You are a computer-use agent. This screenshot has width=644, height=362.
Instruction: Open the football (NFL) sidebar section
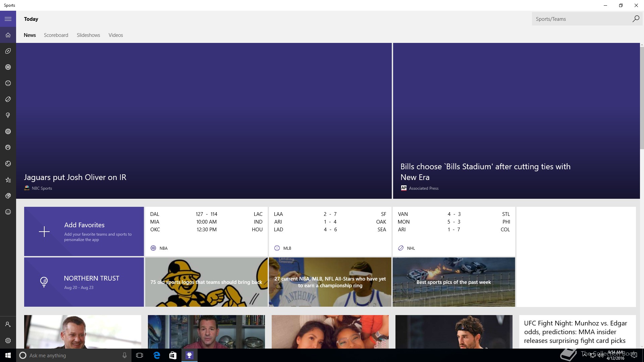click(x=8, y=51)
